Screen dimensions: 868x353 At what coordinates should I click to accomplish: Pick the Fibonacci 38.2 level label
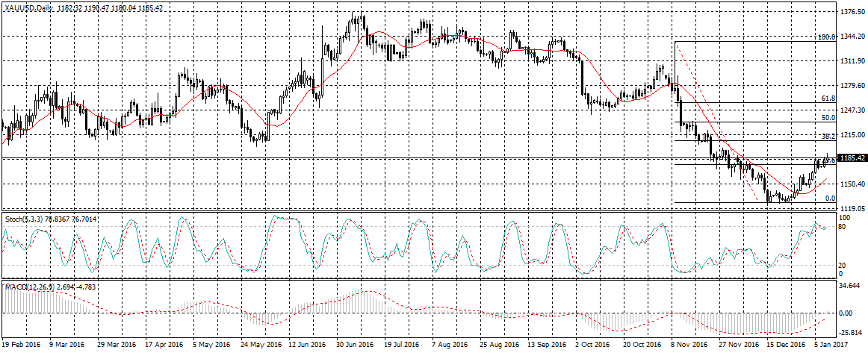coord(828,137)
